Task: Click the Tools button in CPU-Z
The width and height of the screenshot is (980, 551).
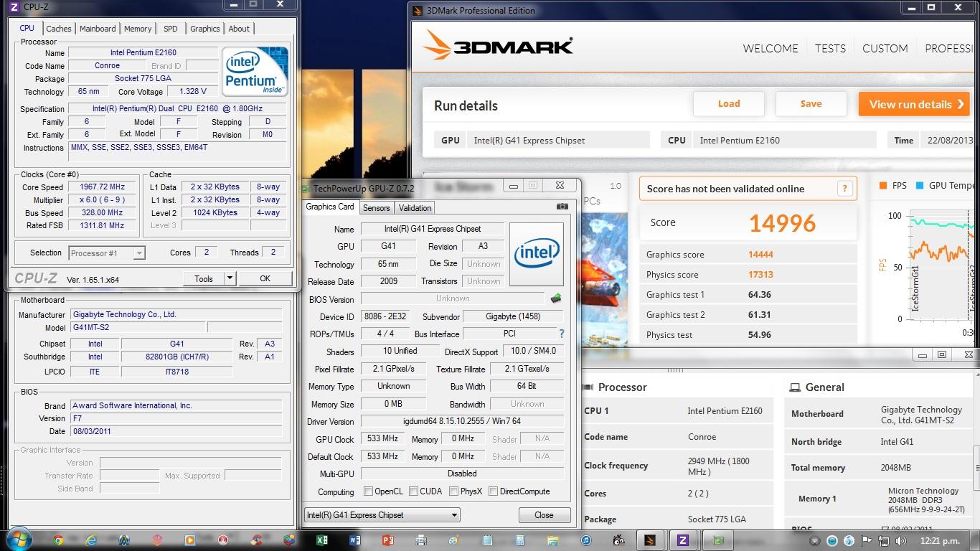Action: point(204,278)
